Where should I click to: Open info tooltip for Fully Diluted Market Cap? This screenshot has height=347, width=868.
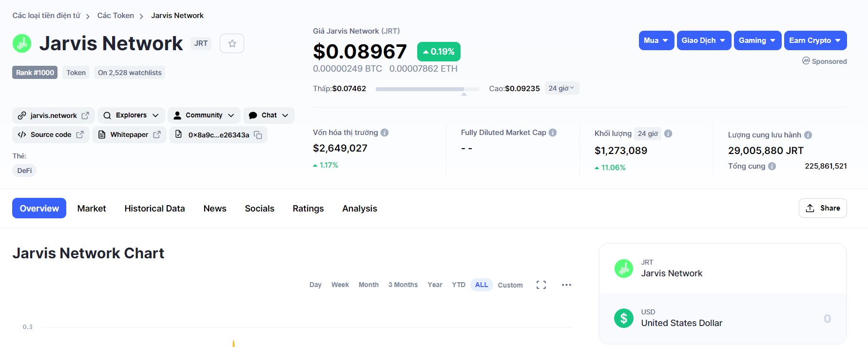[x=553, y=133]
